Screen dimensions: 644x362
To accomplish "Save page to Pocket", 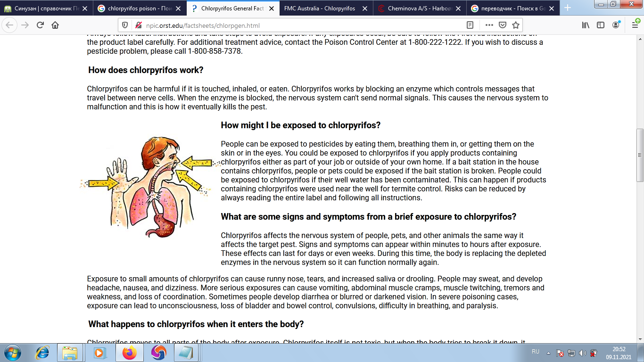I will coord(503,25).
